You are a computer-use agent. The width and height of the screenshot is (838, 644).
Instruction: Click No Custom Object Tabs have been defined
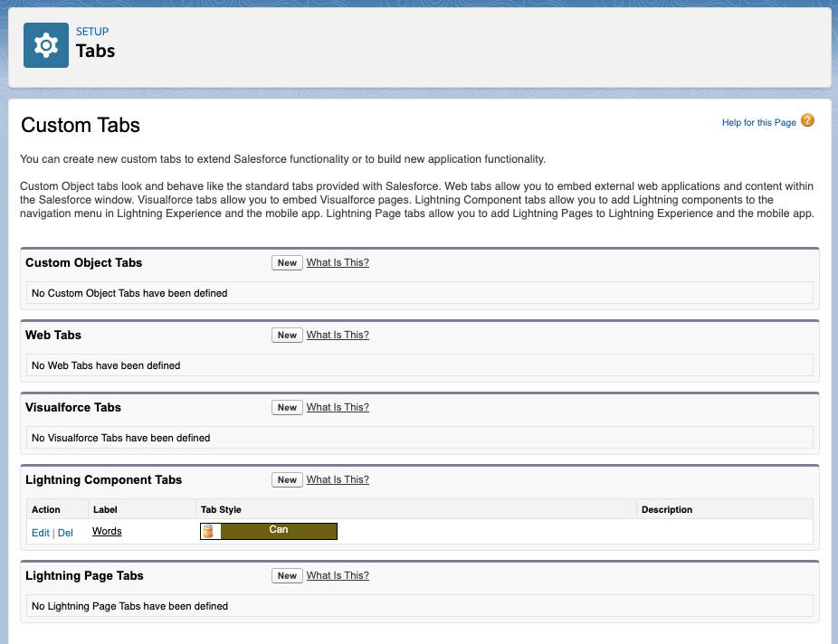click(129, 293)
